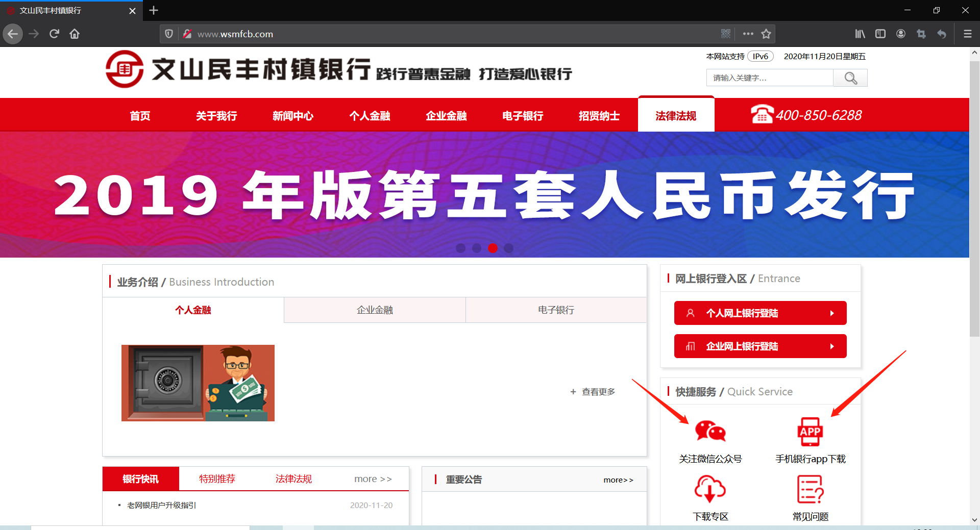This screenshot has width=980, height=530.
Task: Click the 2019年版第五套人民币发行 banner
Action: (x=484, y=194)
